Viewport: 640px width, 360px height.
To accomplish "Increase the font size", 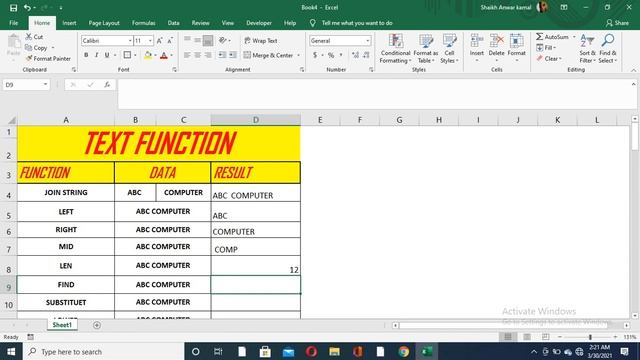I will (160, 40).
